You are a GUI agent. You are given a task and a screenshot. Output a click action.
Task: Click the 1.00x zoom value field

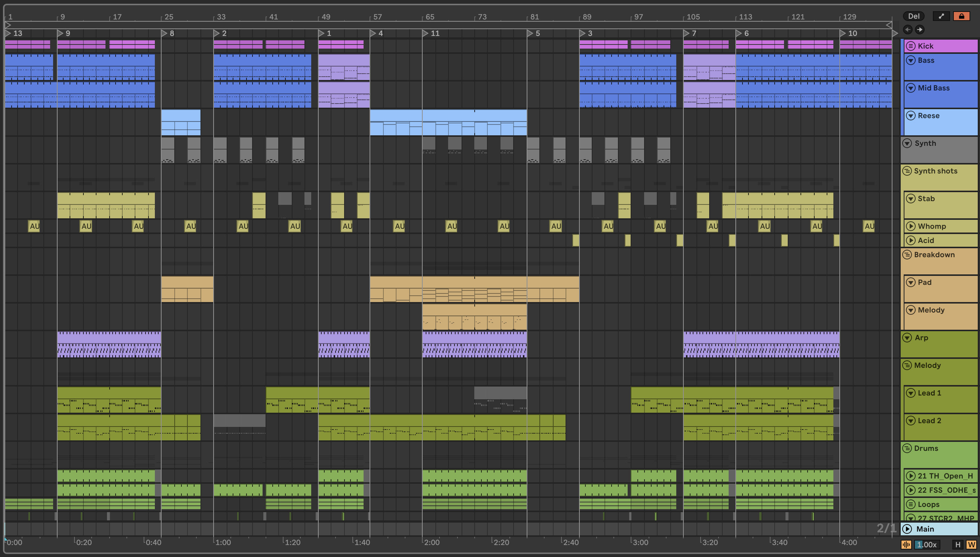click(927, 544)
